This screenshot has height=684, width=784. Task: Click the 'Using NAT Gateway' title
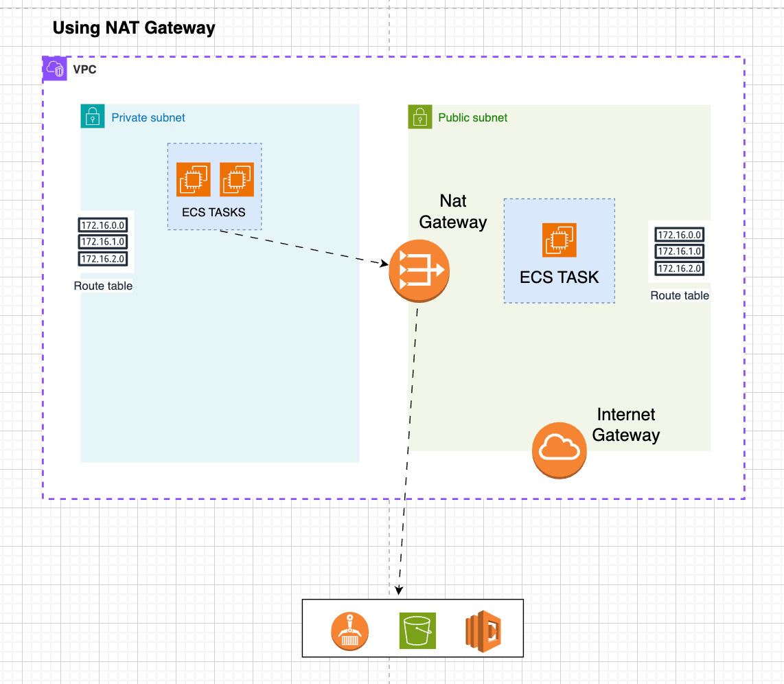(x=134, y=27)
